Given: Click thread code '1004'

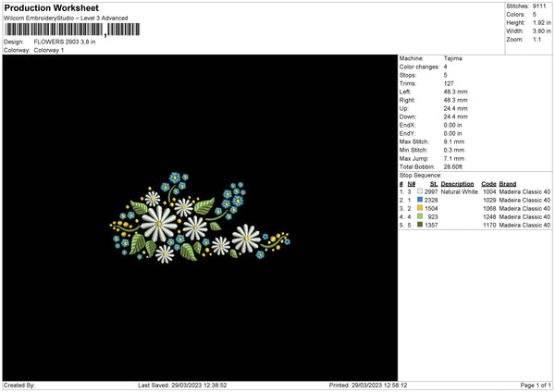Looking at the screenshot, I should tap(489, 191).
